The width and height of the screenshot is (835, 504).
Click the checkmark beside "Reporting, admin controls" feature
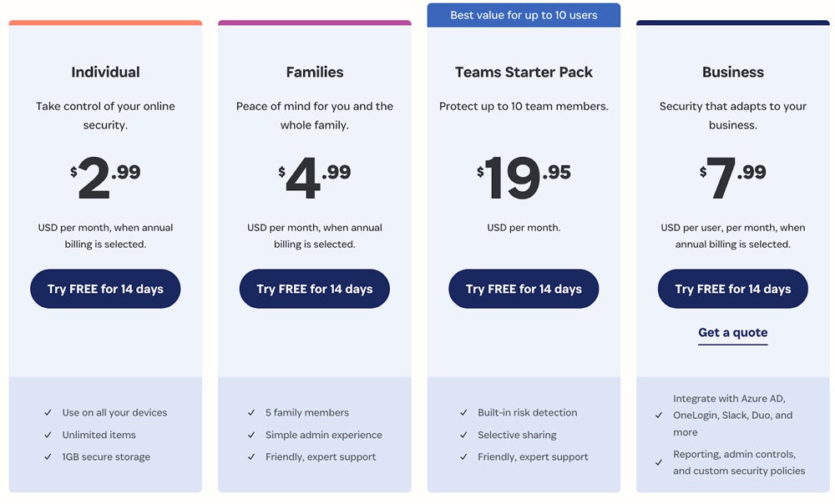[x=660, y=462]
